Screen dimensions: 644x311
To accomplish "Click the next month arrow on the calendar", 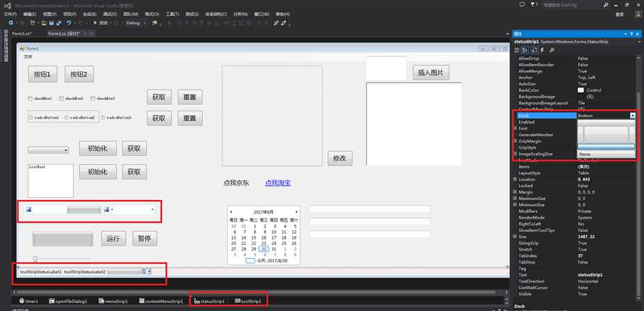I will (x=297, y=212).
